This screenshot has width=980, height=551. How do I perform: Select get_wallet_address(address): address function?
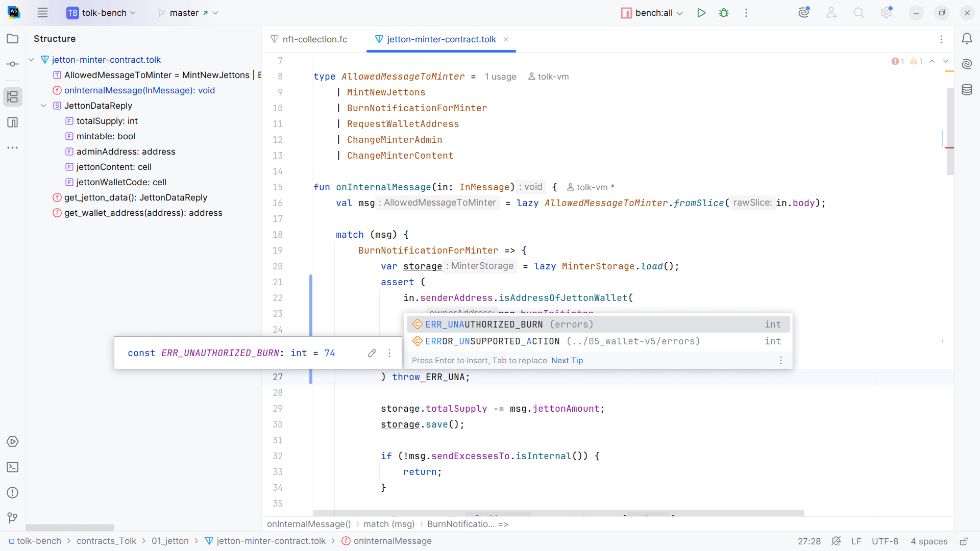click(143, 213)
